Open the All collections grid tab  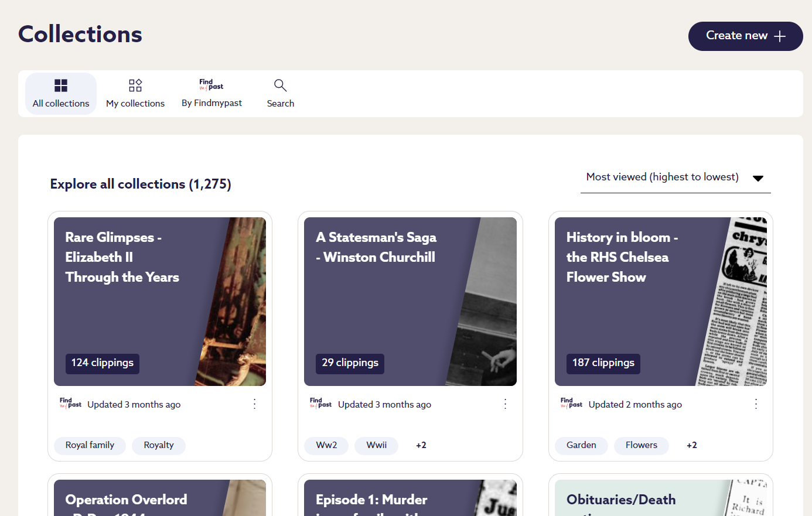click(61, 94)
